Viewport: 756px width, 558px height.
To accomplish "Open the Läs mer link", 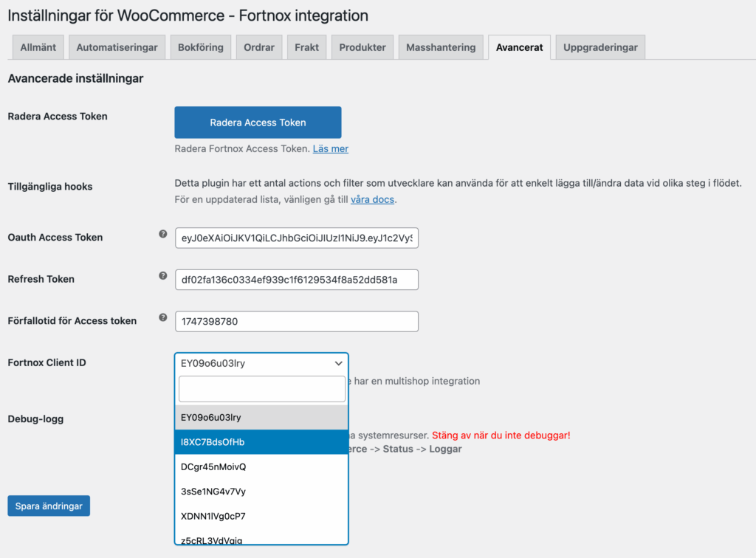I will (330, 148).
